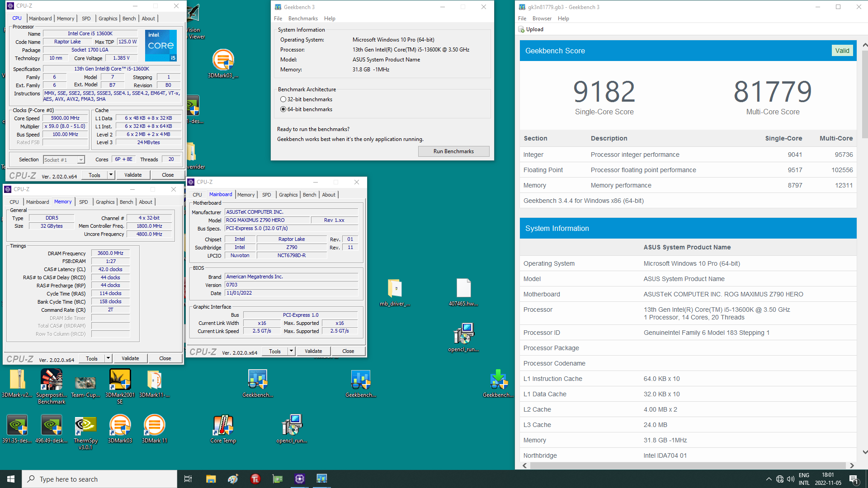Screen dimensions: 868x488
Task: Open Task View on the taskbar
Action: tap(188, 479)
